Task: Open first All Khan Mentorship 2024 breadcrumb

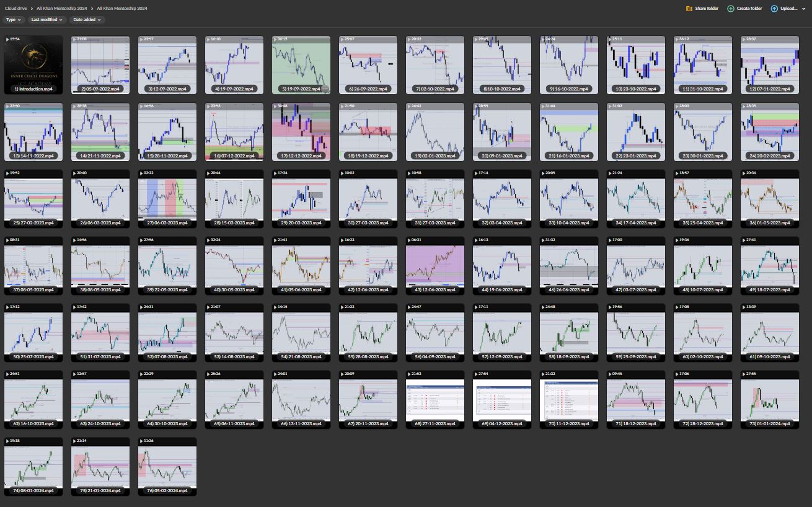Action: tap(61, 9)
